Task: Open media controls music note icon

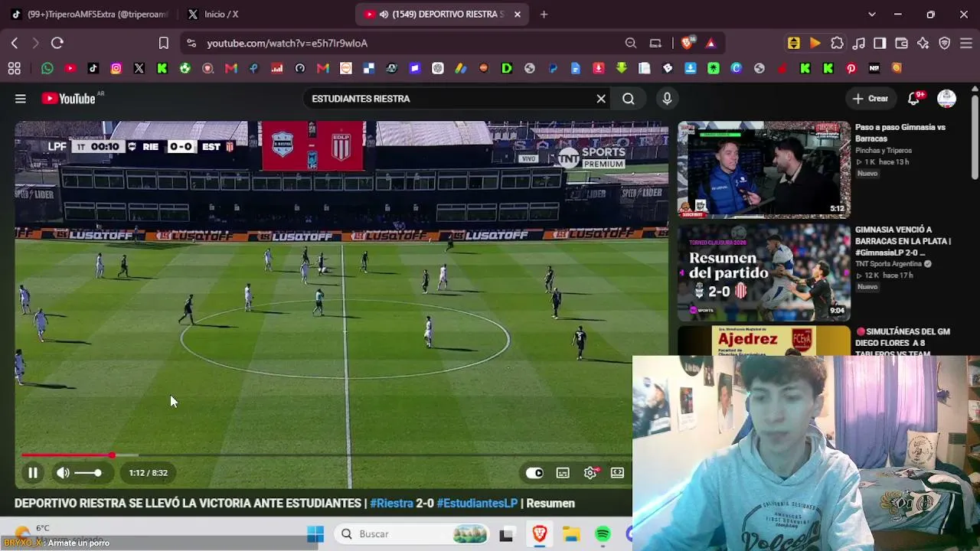Action: click(859, 44)
